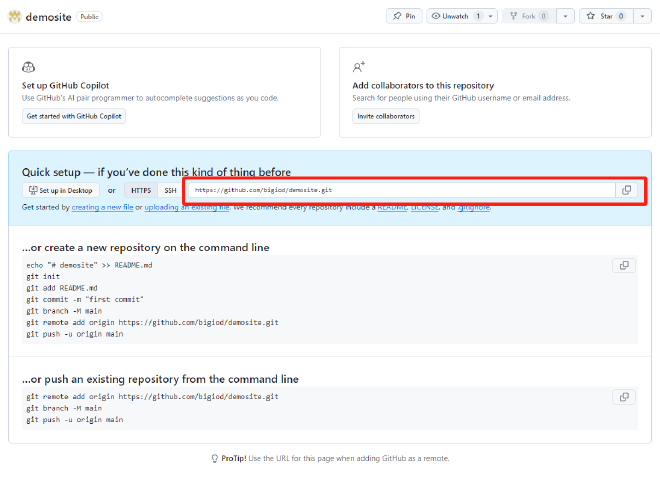Click the Unwatch button
The width and height of the screenshot is (660, 480).
[x=456, y=16]
